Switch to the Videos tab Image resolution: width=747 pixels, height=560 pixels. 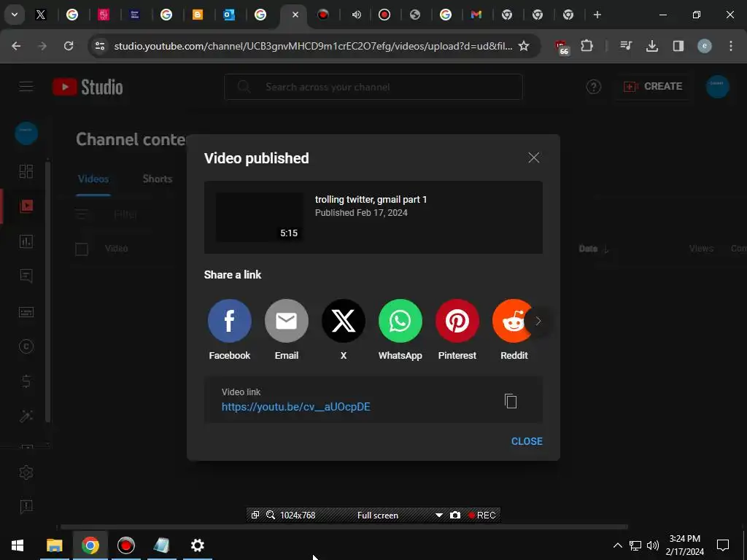(x=93, y=179)
